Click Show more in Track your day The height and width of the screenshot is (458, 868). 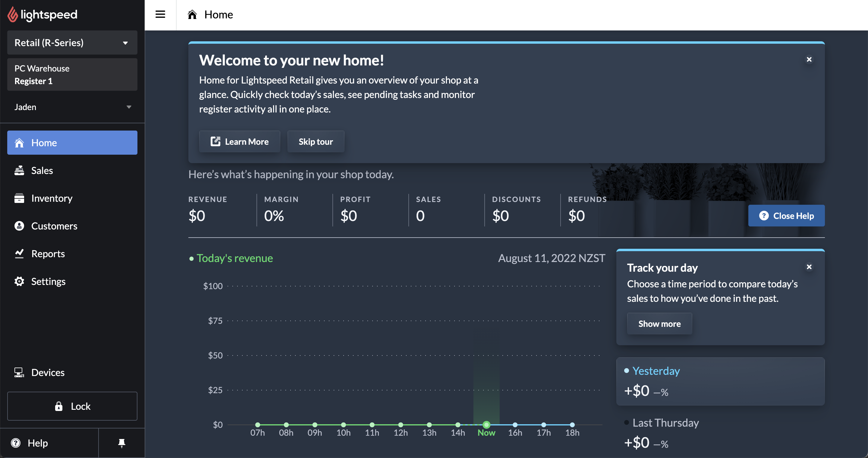point(659,324)
